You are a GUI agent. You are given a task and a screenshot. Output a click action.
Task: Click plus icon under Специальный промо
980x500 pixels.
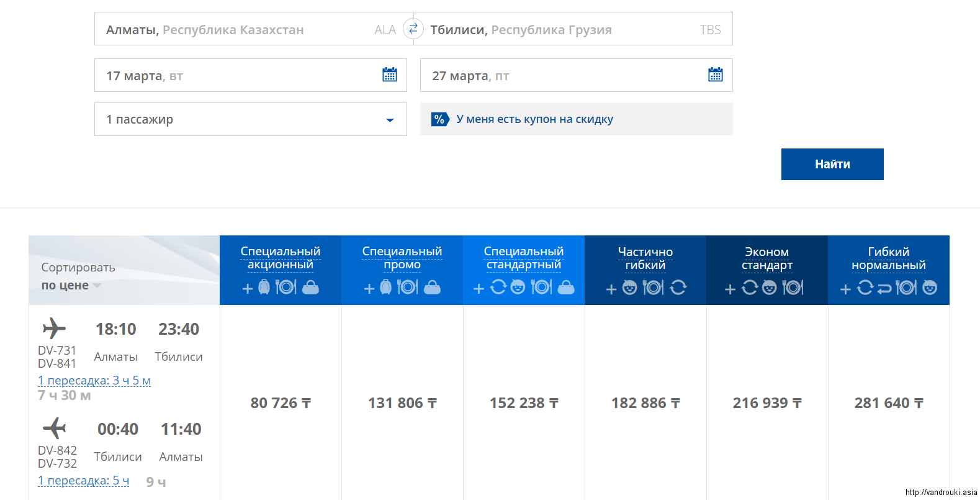click(369, 288)
